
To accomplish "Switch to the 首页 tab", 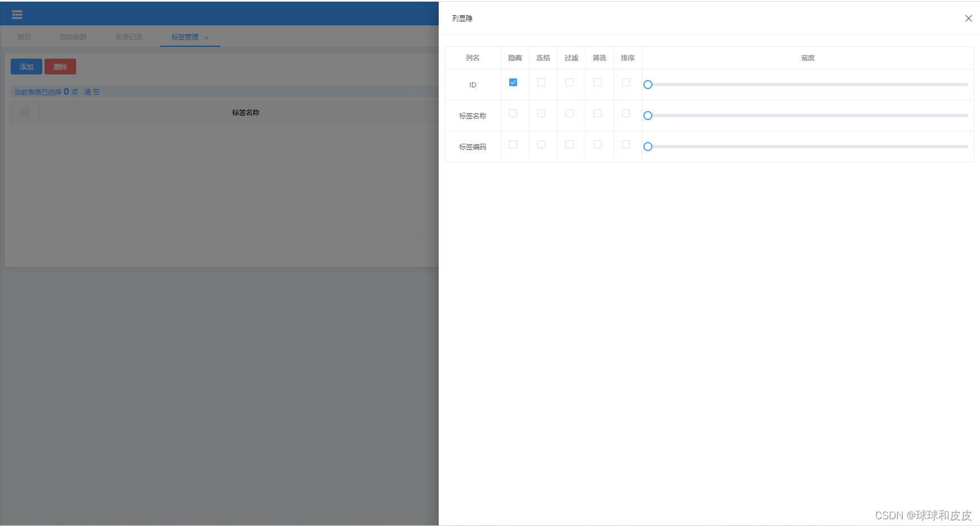I will point(24,37).
